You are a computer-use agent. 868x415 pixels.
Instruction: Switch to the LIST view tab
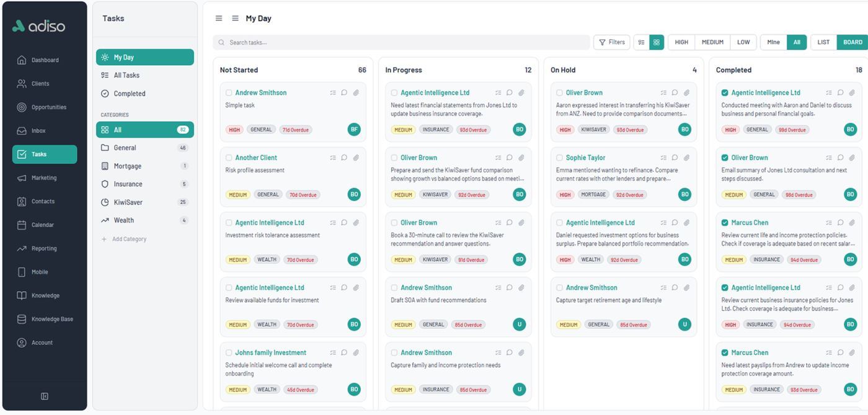pos(823,42)
